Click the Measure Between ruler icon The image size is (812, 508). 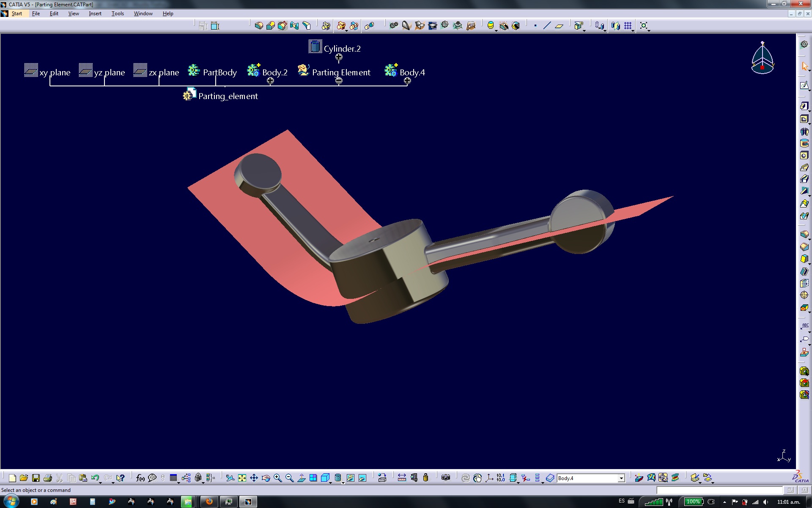pos(402,478)
